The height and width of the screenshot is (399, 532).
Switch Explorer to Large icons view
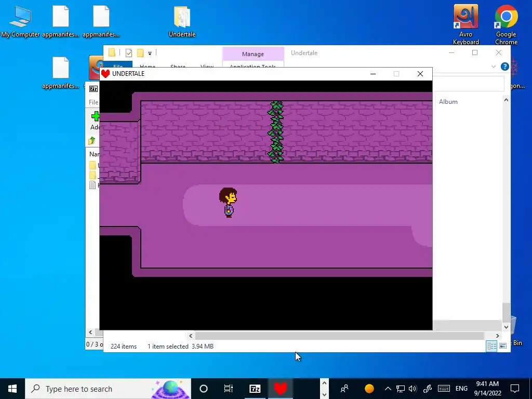click(503, 346)
